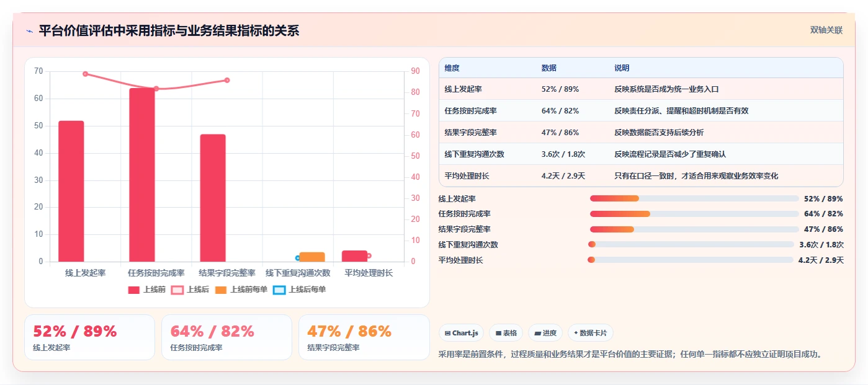Click the 进度 chip's icon
The height and width of the screenshot is (385, 868).
pos(538,333)
